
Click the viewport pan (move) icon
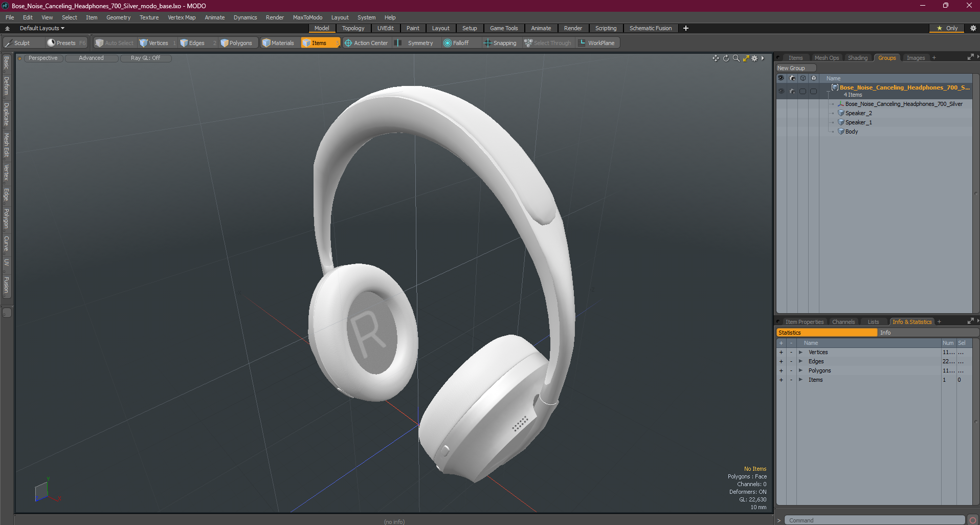click(716, 58)
